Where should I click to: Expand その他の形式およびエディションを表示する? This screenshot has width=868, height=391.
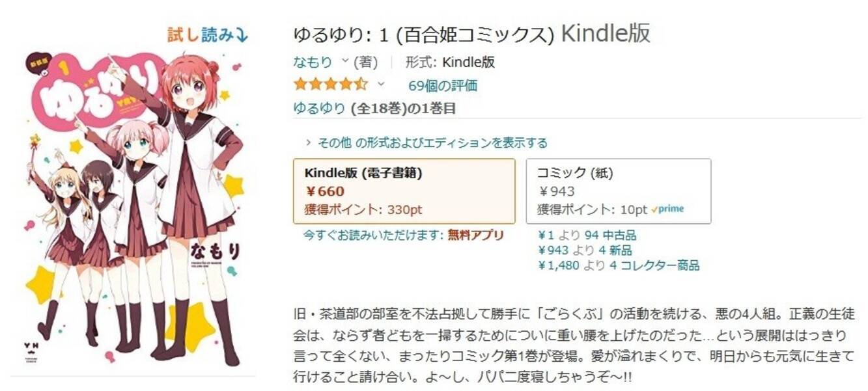[x=427, y=142]
